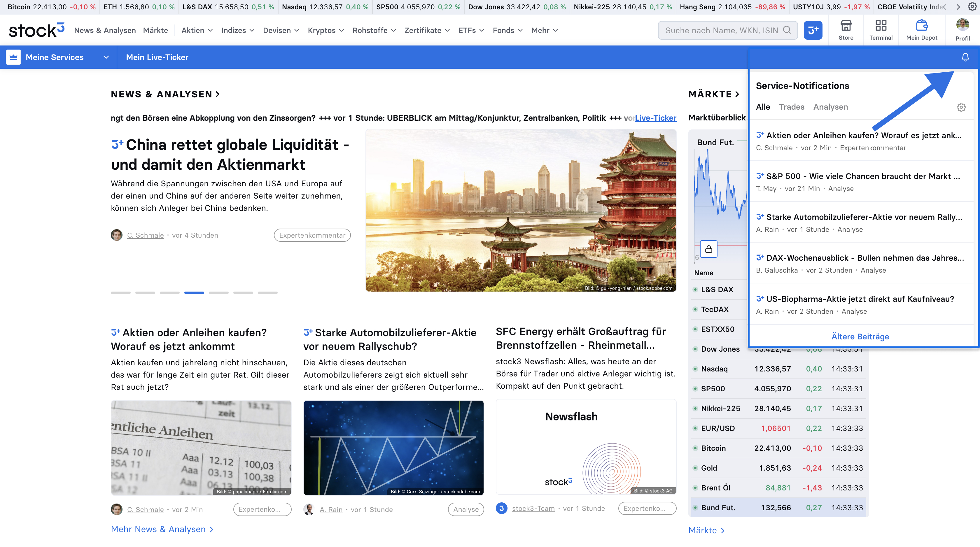980x547 pixels.
Task: Switch to the Alle notifications tab
Action: [x=762, y=107]
